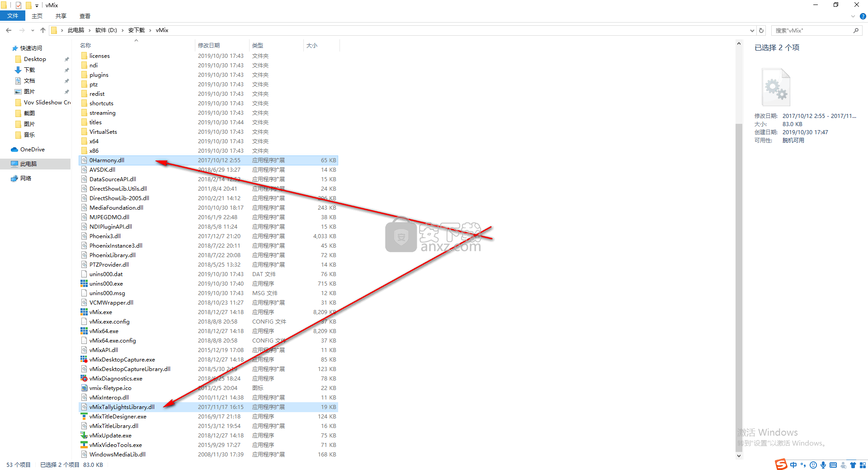The height and width of the screenshot is (470, 868).
Task: Select 快速访问 in the navigation pane
Action: coord(31,48)
